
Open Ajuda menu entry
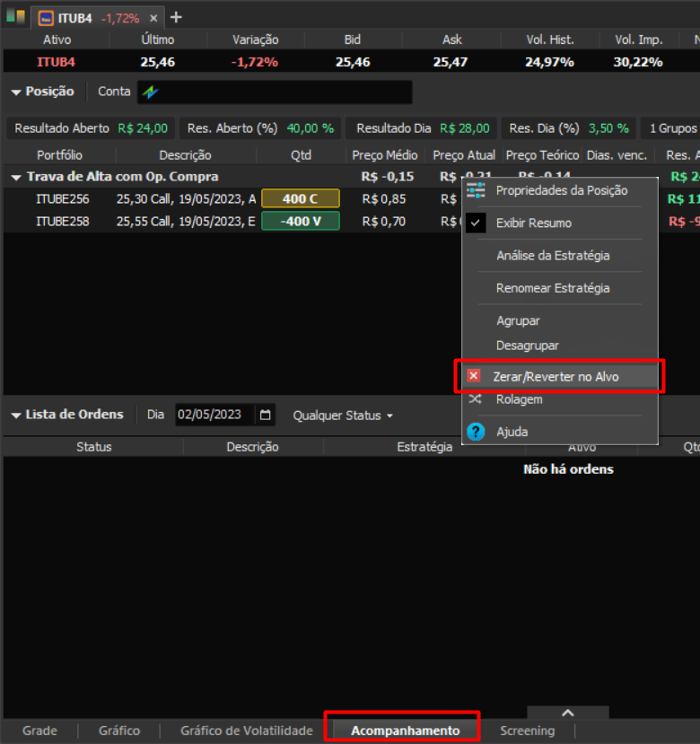(x=512, y=432)
